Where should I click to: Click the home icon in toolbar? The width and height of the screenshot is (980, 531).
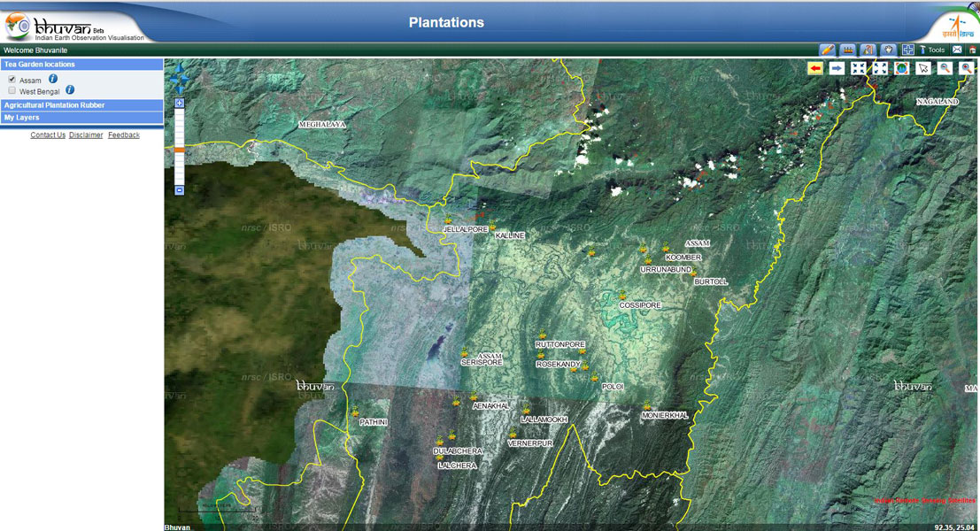click(973, 50)
